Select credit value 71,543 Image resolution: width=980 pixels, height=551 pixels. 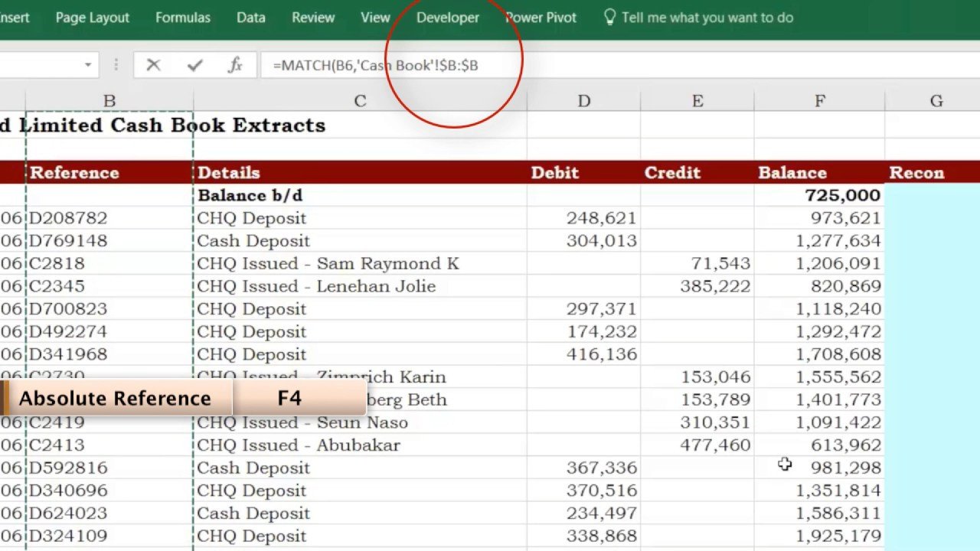pyautogui.click(x=697, y=263)
